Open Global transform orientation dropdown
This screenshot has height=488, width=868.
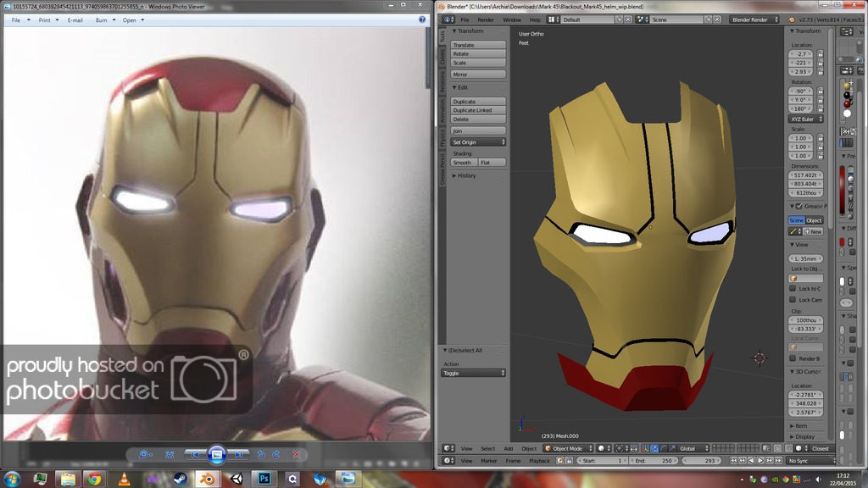pyautogui.click(x=693, y=448)
